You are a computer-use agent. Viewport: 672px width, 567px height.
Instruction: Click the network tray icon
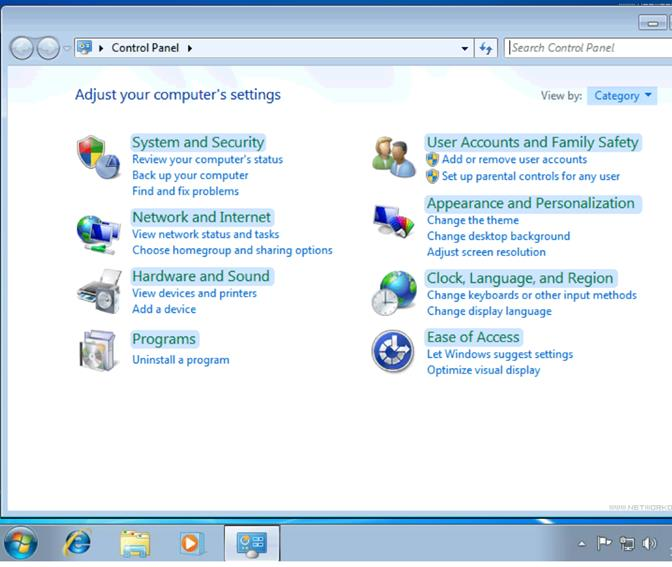coord(627,543)
